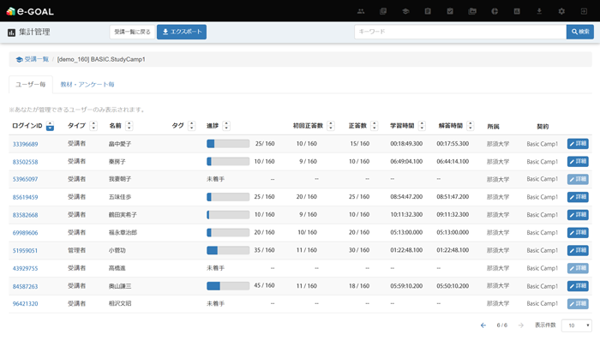Open the stacked documents library icon
Screen dimensions: 600x364
pyautogui.click(x=383, y=11)
